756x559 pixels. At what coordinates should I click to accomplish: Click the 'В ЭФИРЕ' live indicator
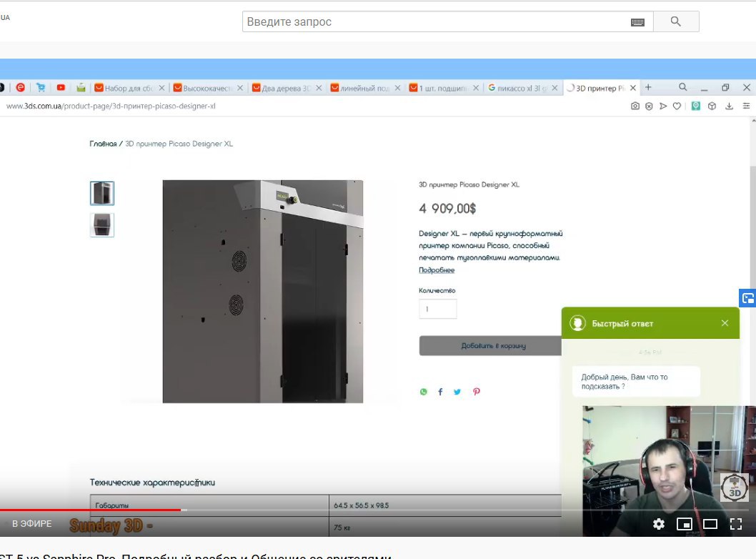pos(32,524)
